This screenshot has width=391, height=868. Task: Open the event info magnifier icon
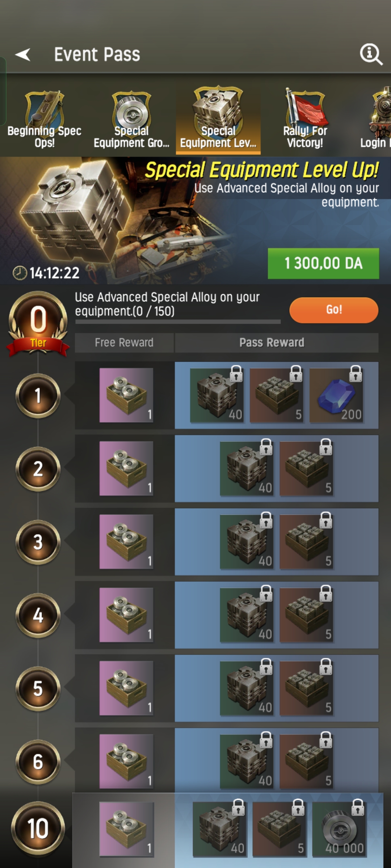click(x=371, y=55)
